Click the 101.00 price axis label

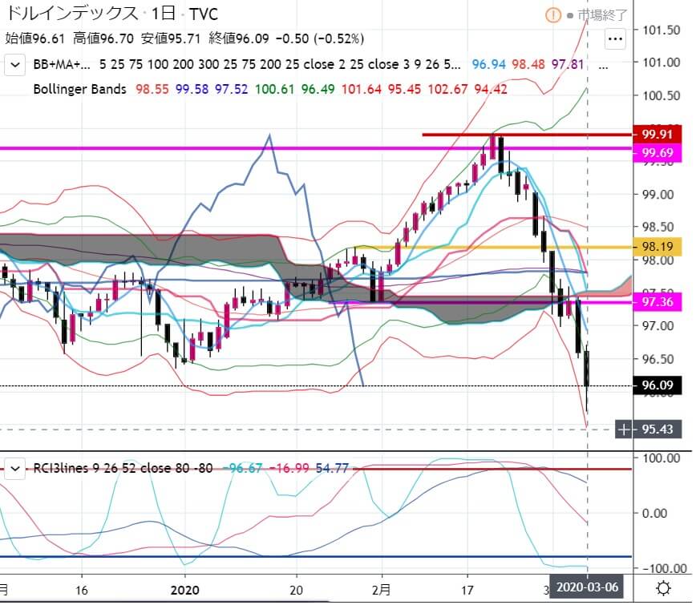(x=662, y=63)
